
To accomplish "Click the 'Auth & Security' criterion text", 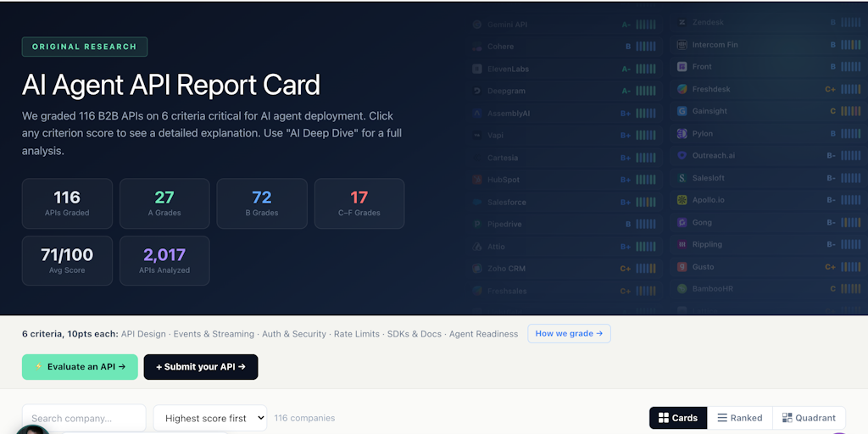I will 294,334.
